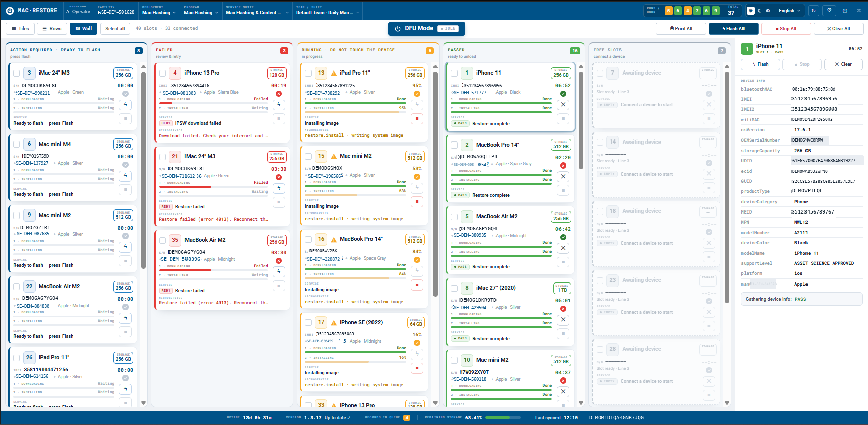Click the Passed column count badge 16

(x=575, y=51)
